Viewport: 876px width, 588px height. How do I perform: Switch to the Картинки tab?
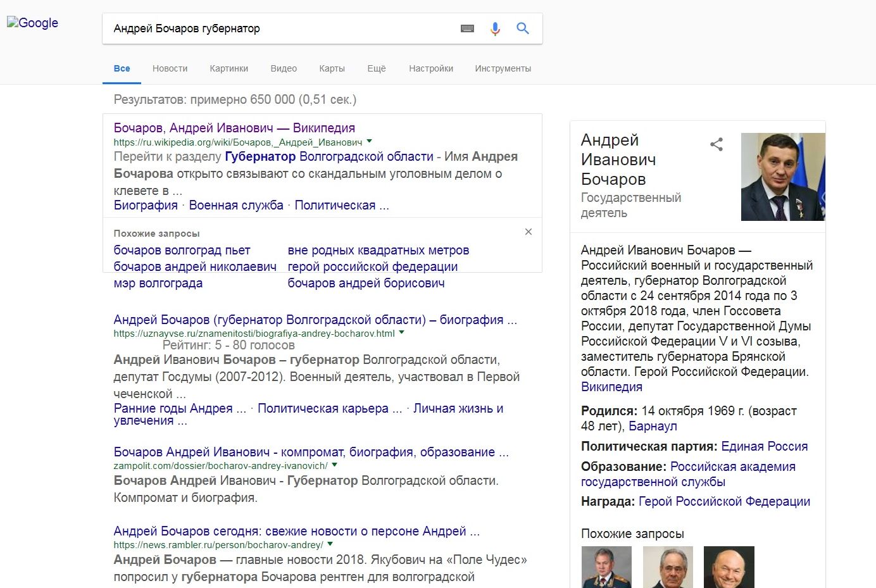[x=229, y=68]
